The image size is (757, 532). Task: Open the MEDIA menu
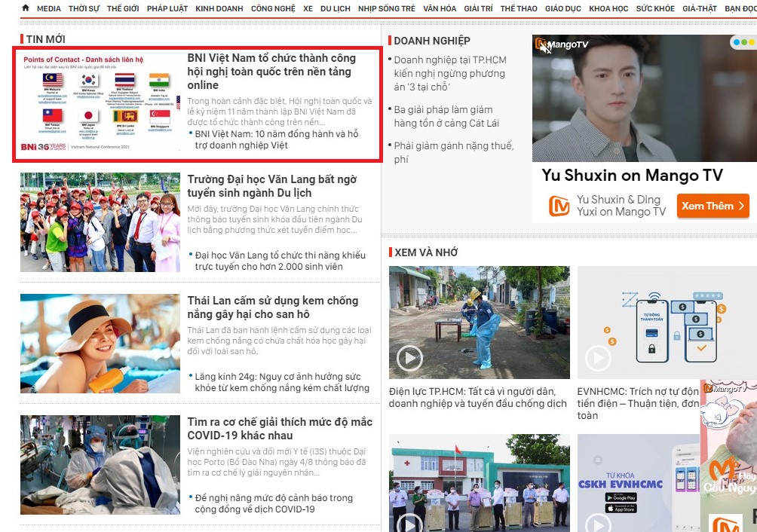pyautogui.click(x=49, y=8)
